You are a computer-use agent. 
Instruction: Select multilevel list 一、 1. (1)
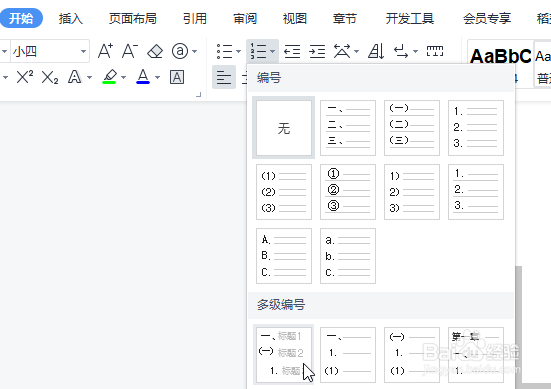(348, 355)
